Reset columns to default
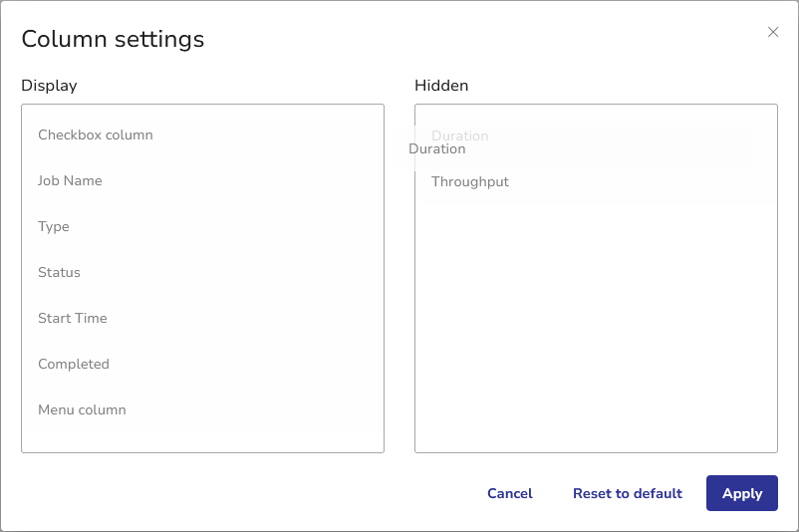This screenshot has width=799, height=532. click(x=628, y=493)
